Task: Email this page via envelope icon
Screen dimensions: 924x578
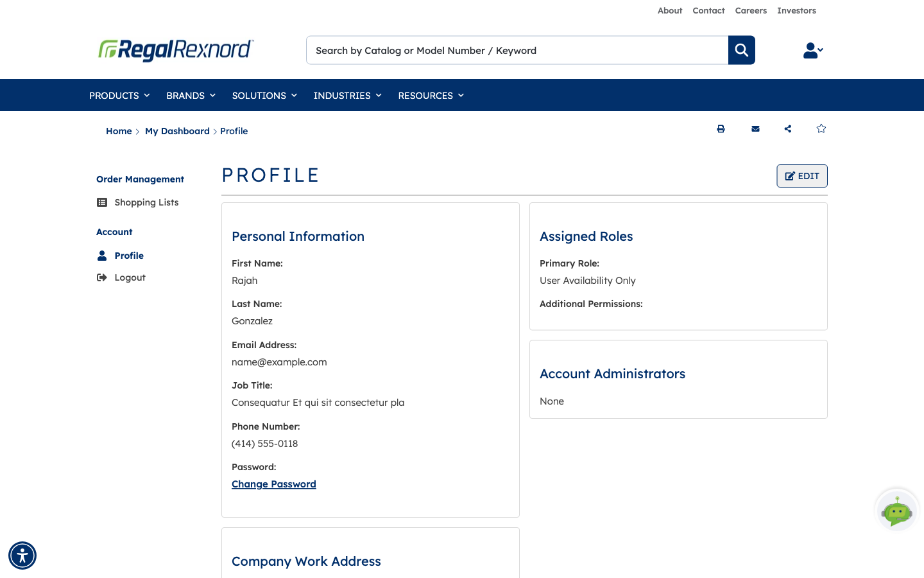Action: 755,129
